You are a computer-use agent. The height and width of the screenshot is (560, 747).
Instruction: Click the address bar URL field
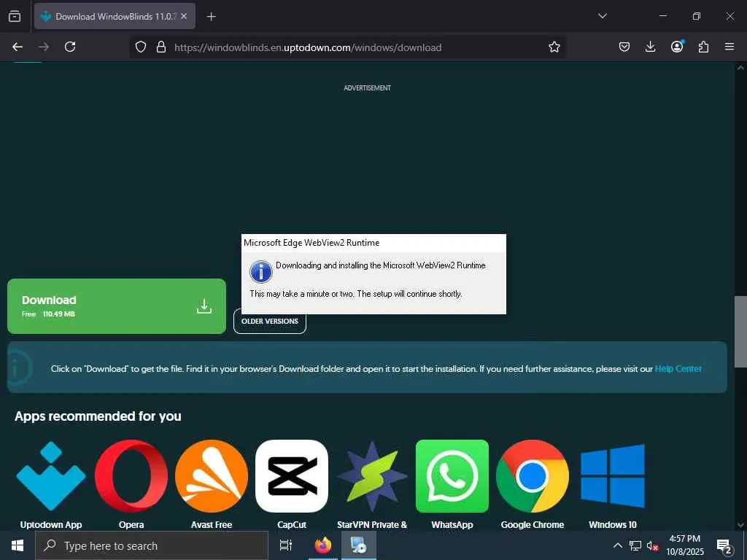348,47
